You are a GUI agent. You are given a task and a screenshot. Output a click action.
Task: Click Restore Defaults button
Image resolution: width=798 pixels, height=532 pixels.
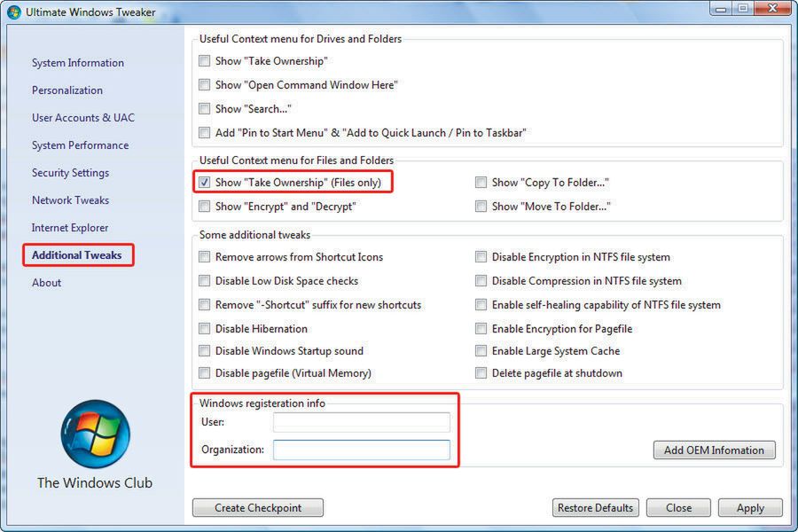(x=596, y=507)
